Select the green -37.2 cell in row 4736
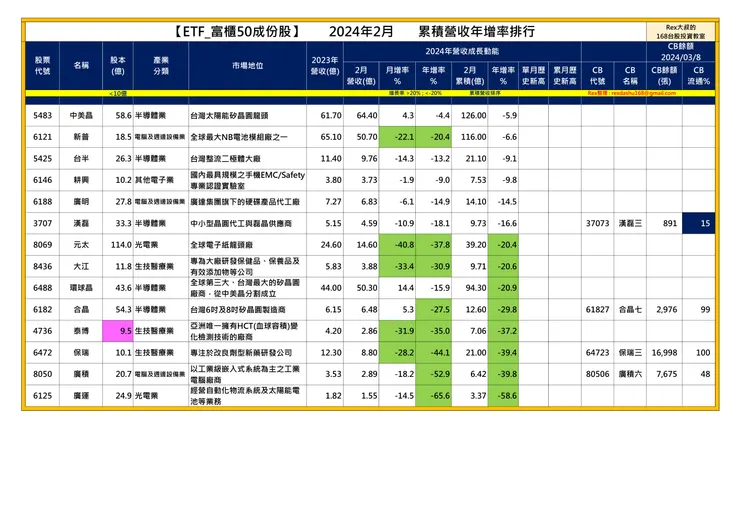Screen dimensions: 740x523 click(x=504, y=331)
